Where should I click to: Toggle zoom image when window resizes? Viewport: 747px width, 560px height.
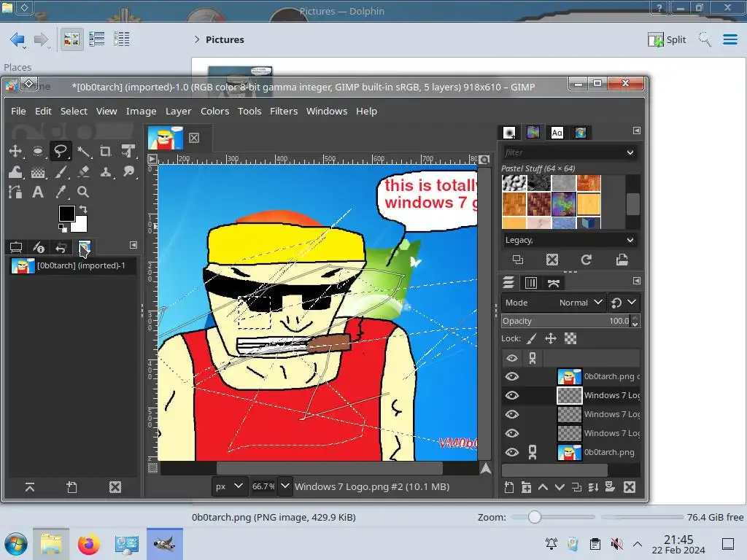click(484, 160)
